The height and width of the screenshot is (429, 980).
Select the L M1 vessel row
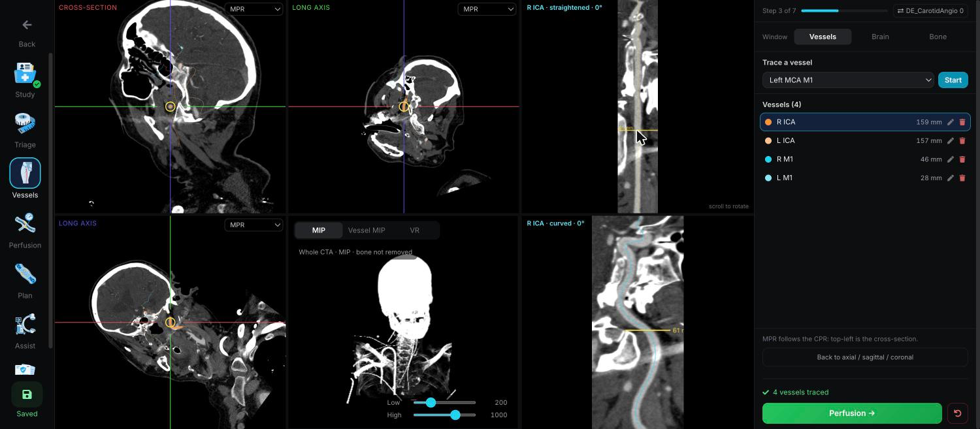point(865,178)
